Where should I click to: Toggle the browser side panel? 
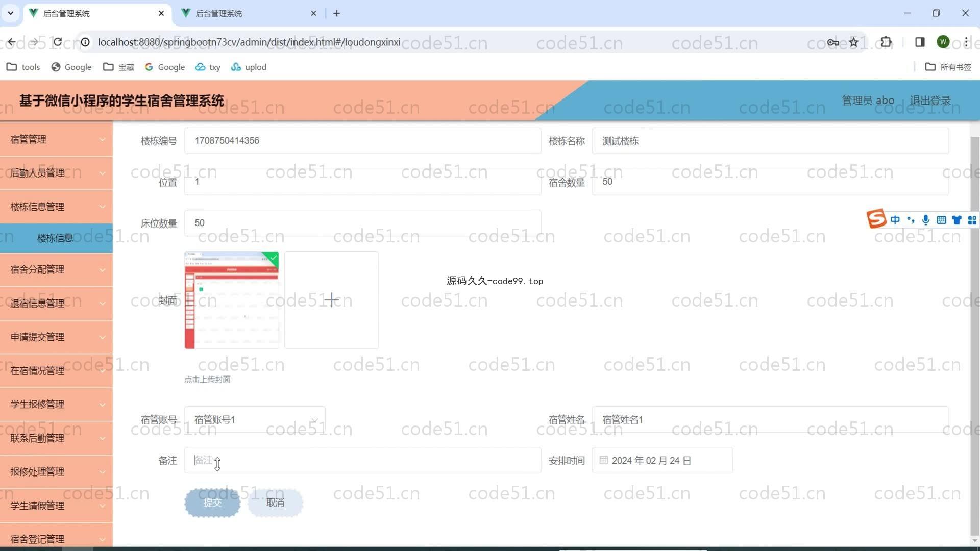pos(920,42)
